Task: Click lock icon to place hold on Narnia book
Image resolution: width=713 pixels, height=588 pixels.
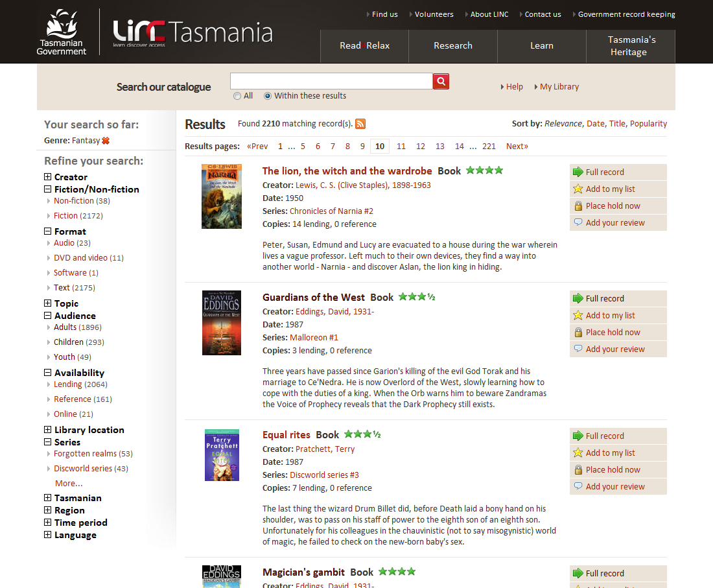Action: pos(578,206)
